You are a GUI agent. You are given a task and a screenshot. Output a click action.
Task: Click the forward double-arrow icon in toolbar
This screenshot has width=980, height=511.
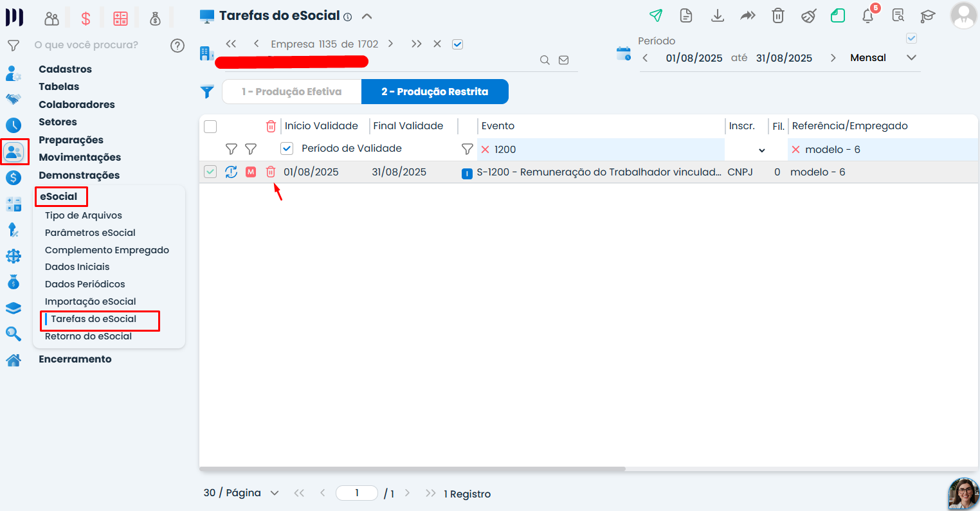click(748, 15)
